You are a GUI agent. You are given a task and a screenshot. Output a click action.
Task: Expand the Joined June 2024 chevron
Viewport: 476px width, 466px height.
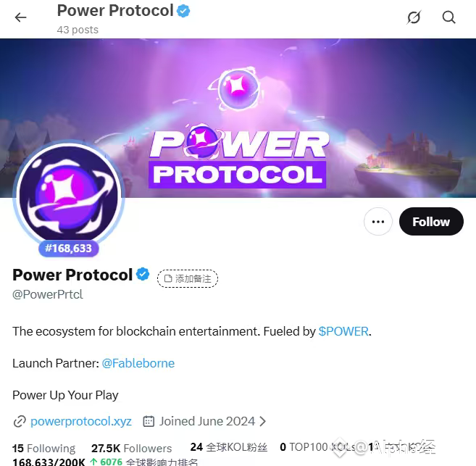[263, 421]
